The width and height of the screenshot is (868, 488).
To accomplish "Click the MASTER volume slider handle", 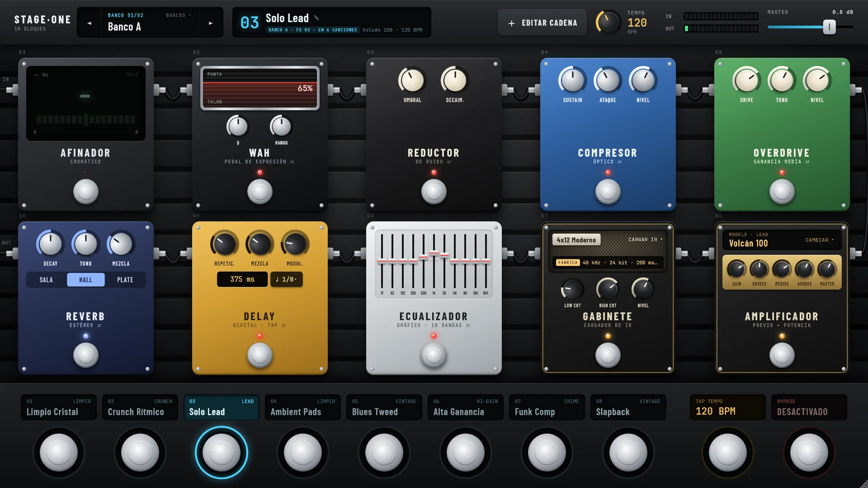I will [x=829, y=27].
